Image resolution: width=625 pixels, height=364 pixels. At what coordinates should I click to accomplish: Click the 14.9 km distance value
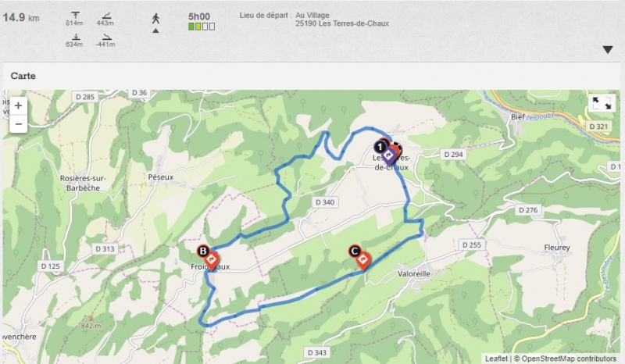tap(21, 17)
